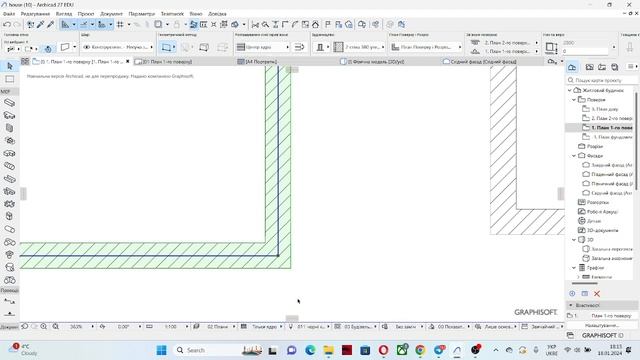Toggle the Guide Lines icon
The height and width of the screenshot is (360, 640).
65,24
